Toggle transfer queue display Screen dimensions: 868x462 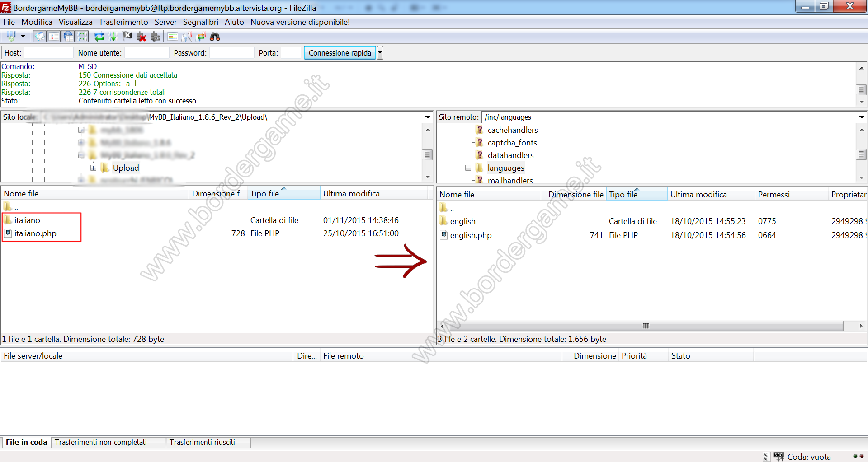pyautogui.click(x=82, y=37)
